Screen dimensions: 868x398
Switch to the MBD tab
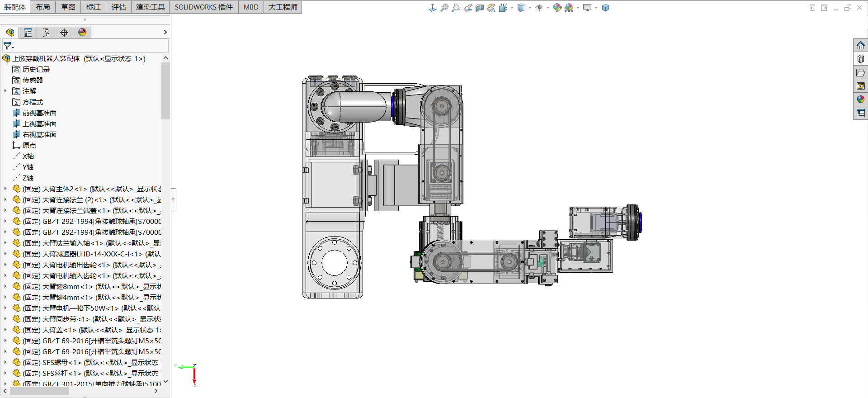[251, 7]
